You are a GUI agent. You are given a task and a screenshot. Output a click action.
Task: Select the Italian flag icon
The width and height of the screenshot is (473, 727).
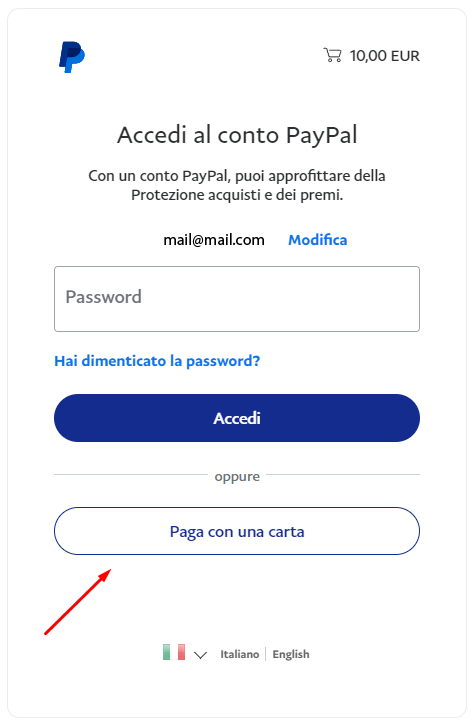(x=174, y=652)
